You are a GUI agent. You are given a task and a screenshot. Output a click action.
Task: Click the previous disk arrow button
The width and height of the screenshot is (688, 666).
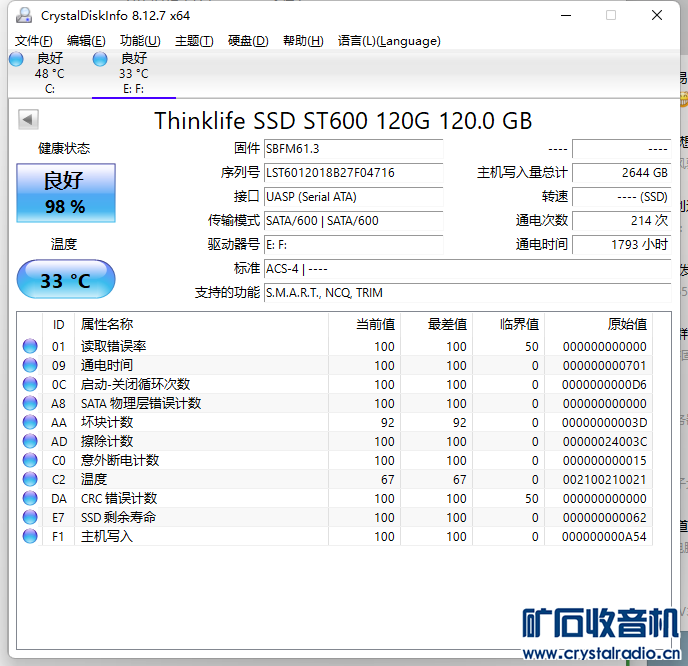[28, 119]
